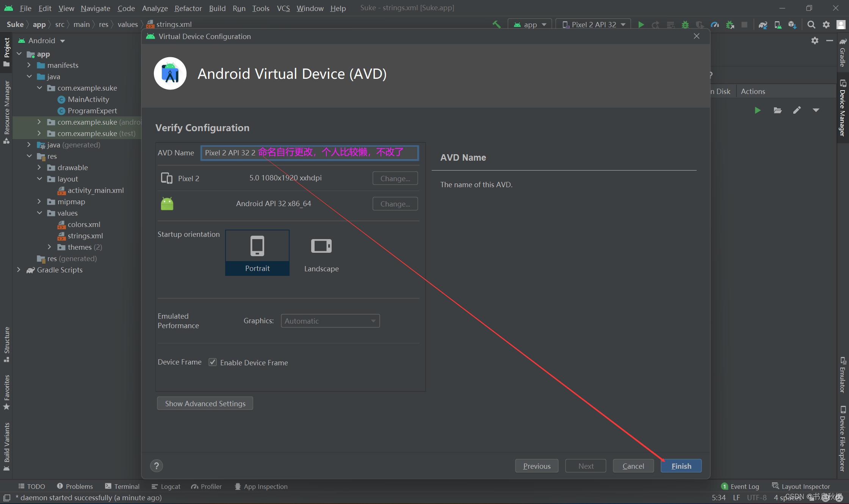The image size is (849, 504).
Task: Click the AVD Name text field
Action: point(309,153)
